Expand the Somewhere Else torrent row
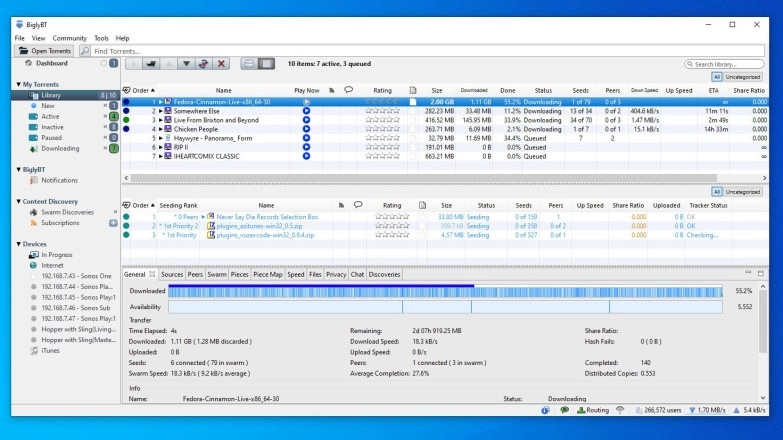 click(x=160, y=111)
